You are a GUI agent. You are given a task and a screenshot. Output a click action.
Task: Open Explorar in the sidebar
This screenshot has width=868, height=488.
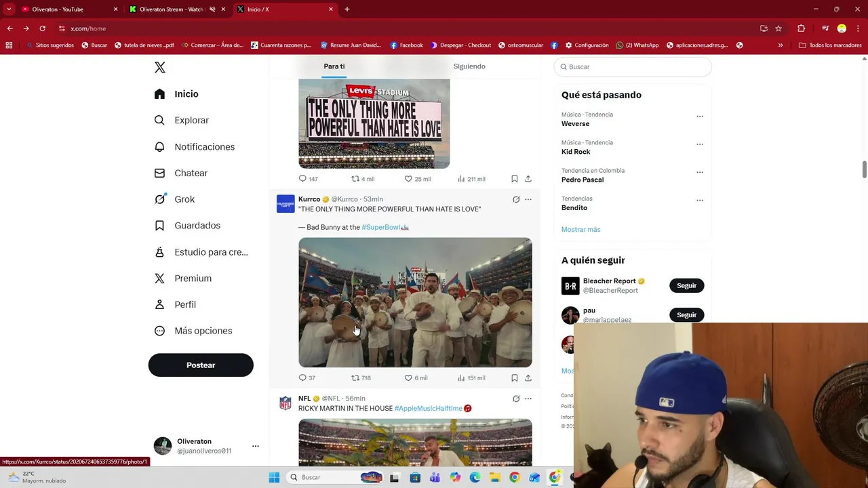(182, 120)
